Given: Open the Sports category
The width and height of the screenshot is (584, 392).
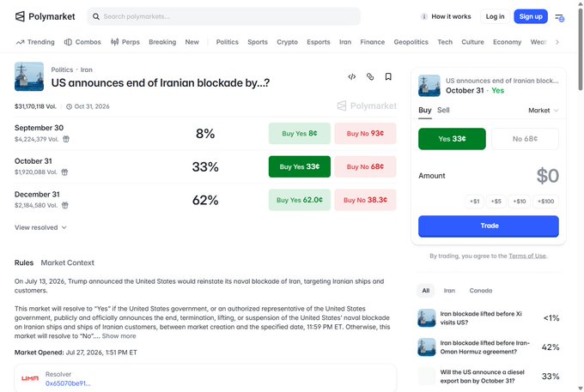Looking at the screenshot, I should 258,42.
